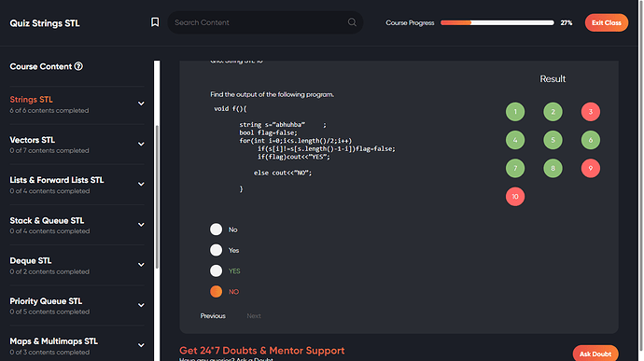Image resolution: width=644 pixels, height=361 pixels.
Task: Click the search magnifier icon
Action: [352, 22]
